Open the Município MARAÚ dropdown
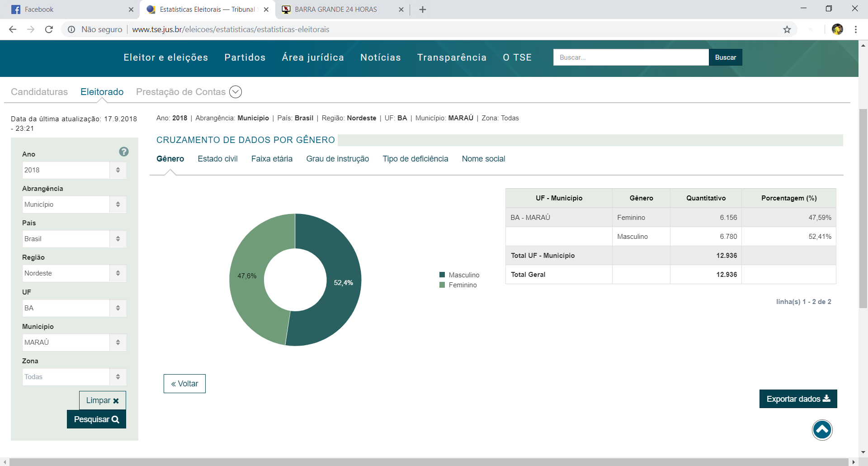The width and height of the screenshot is (868, 466). pyautogui.click(x=74, y=342)
